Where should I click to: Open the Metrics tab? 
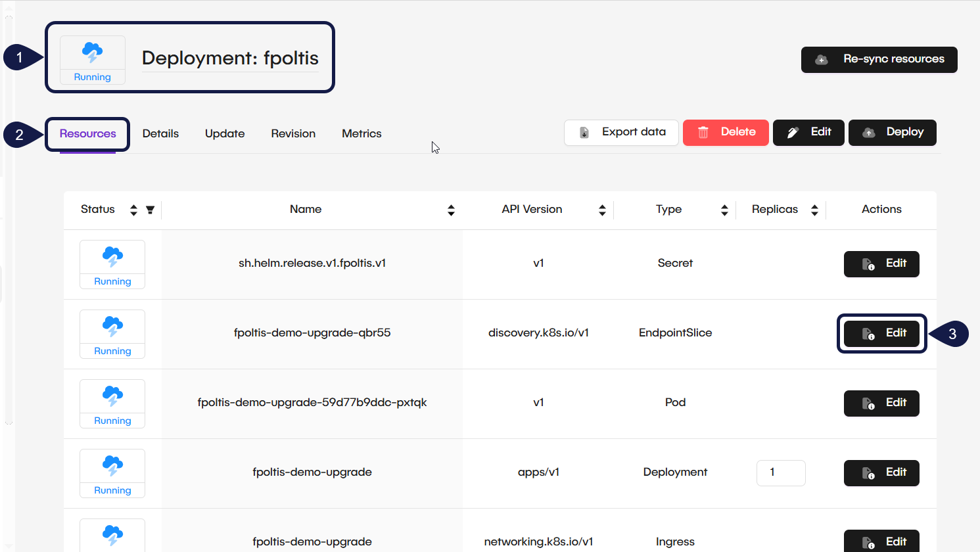click(362, 133)
